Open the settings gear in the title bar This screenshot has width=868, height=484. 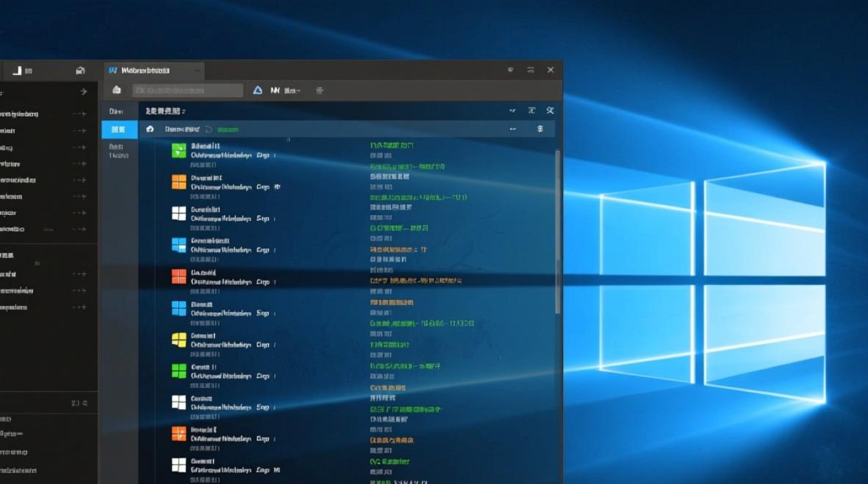(510, 70)
